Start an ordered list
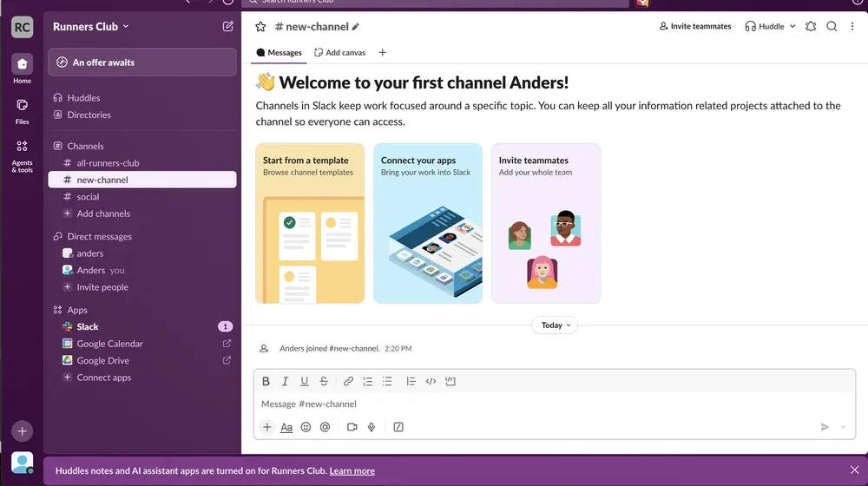This screenshot has width=868, height=486. pyautogui.click(x=367, y=381)
